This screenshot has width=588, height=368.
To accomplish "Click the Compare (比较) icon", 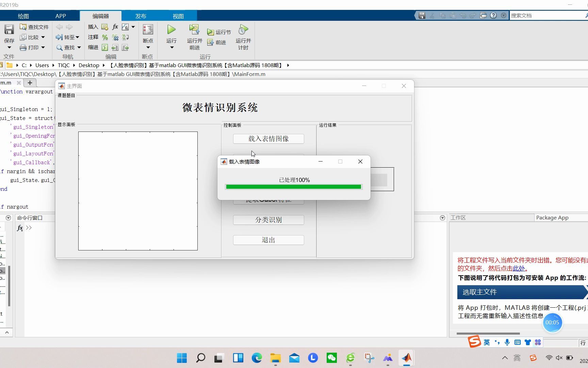I will pos(23,37).
